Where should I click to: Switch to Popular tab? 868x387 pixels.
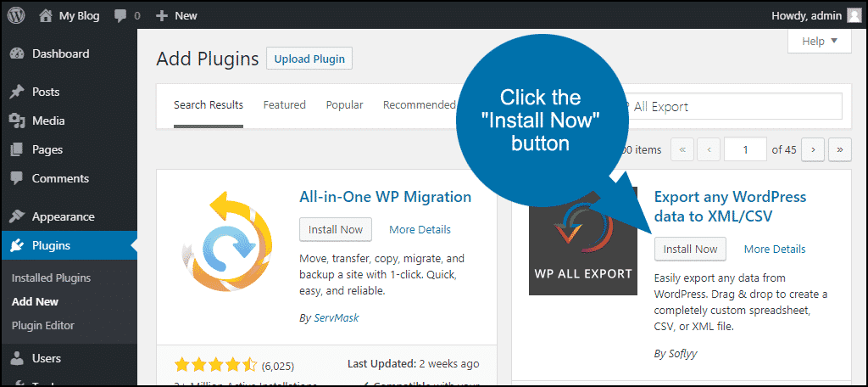click(344, 104)
